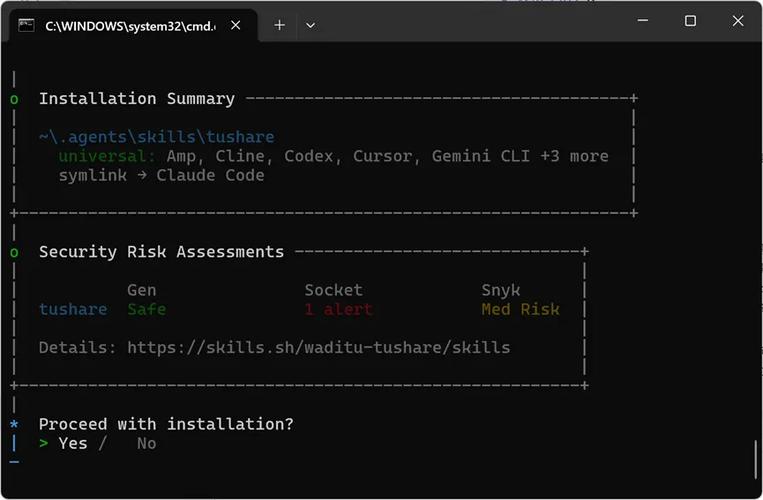Open a new terminal tab with plus button

tap(279, 25)
